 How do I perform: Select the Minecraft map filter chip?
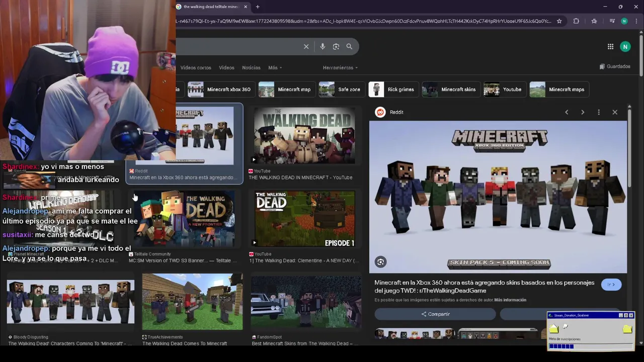[286, 89]
